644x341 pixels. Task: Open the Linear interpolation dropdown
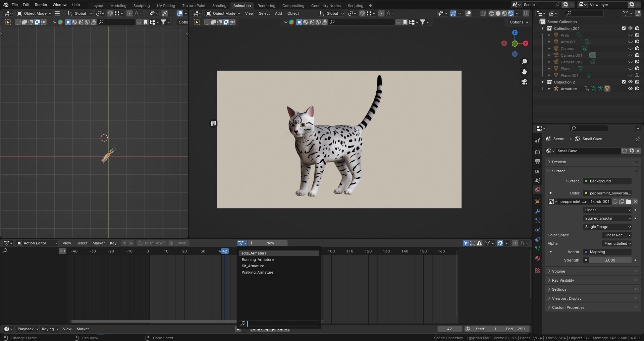[x=607, y=210]
